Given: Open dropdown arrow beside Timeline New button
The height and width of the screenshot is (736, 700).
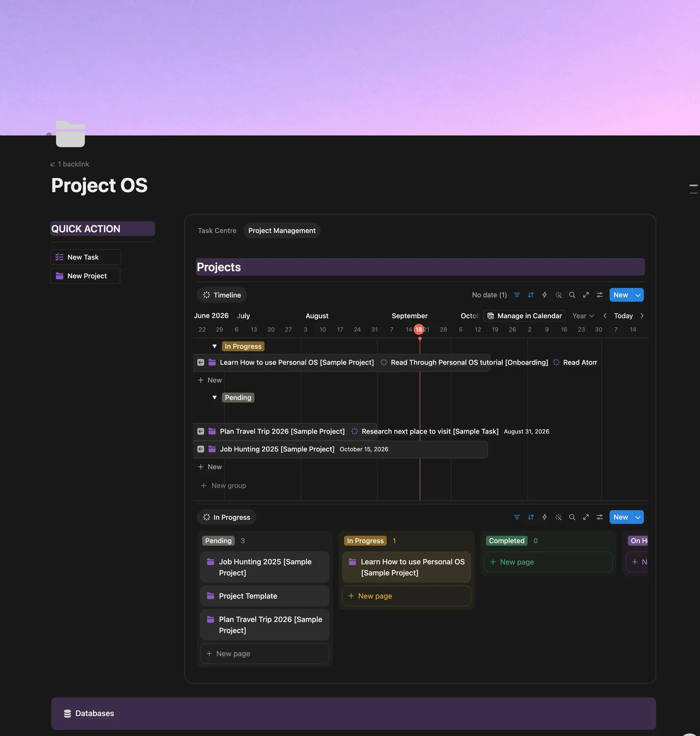Looking at the screenshot, I should (638, 295).
